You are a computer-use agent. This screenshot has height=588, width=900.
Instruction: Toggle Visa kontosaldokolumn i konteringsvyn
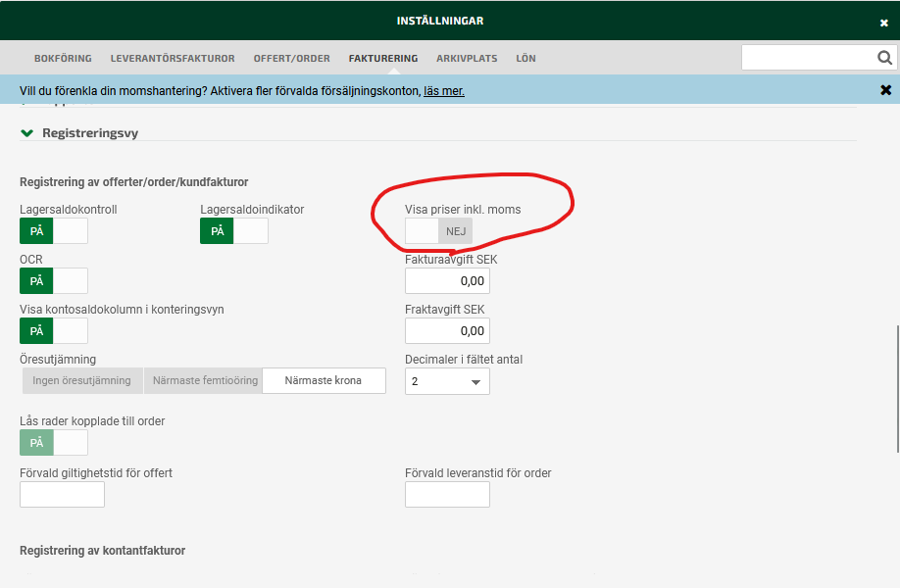click(54, 331)
